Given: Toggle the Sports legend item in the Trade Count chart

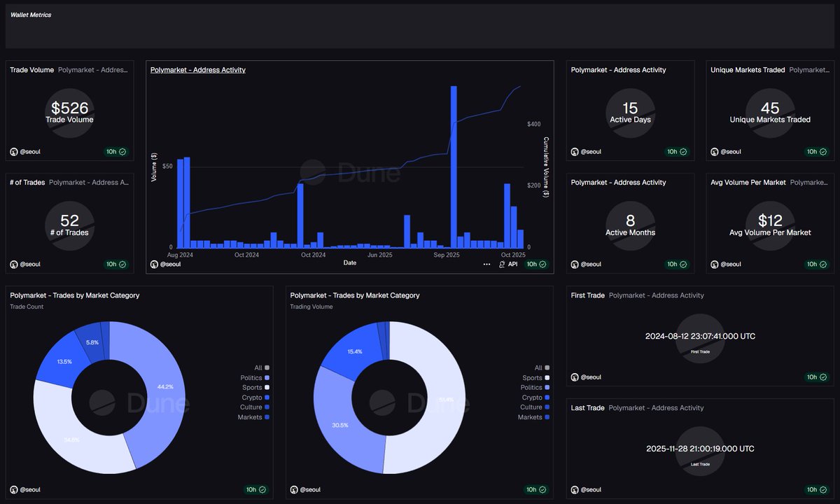Looking at the screenshot, I should click(x=256, y=387).
